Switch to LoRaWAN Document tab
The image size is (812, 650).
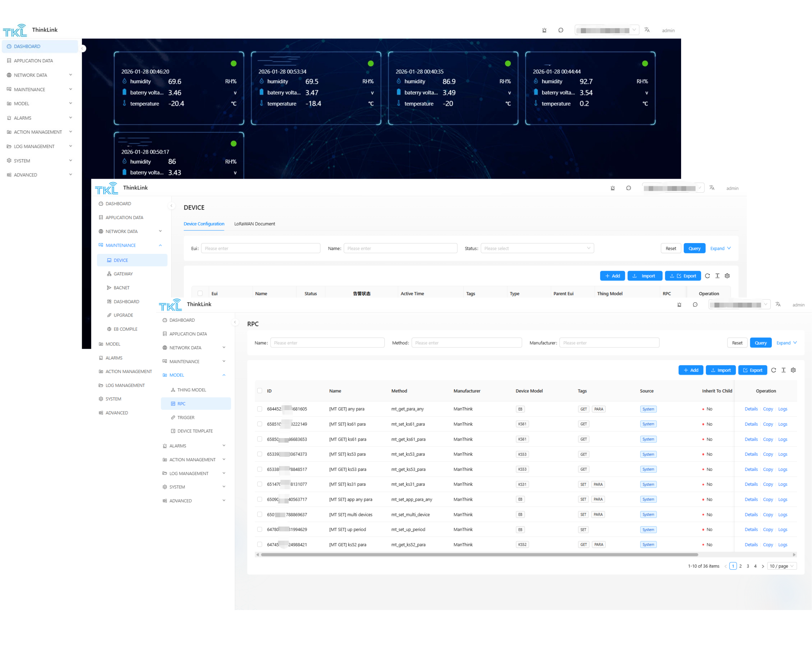coord(255,224)
